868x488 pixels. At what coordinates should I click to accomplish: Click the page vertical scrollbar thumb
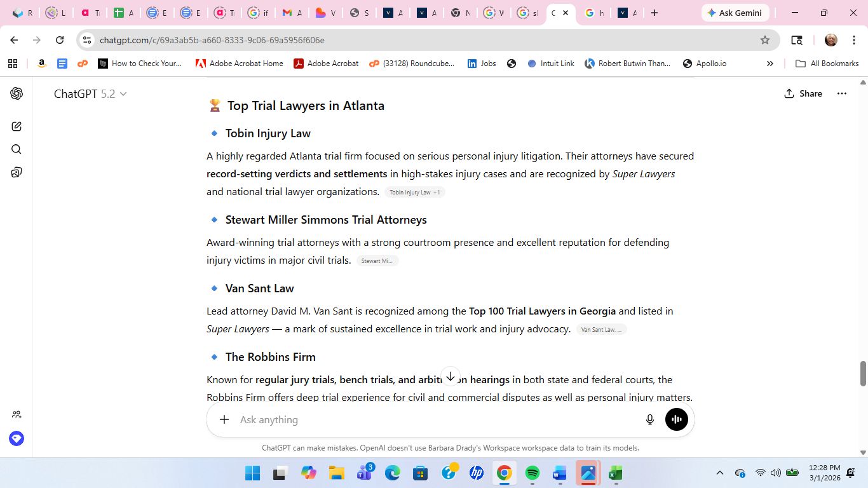click(x=864, y=373)
